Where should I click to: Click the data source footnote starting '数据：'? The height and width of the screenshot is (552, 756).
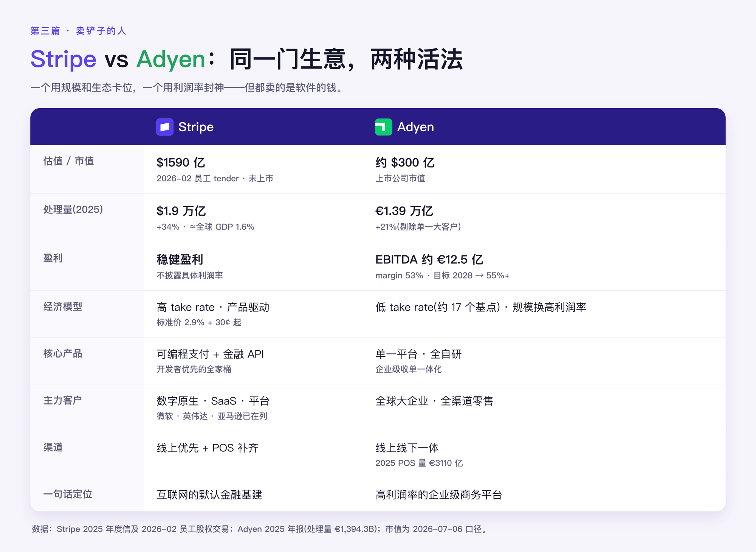261,529
